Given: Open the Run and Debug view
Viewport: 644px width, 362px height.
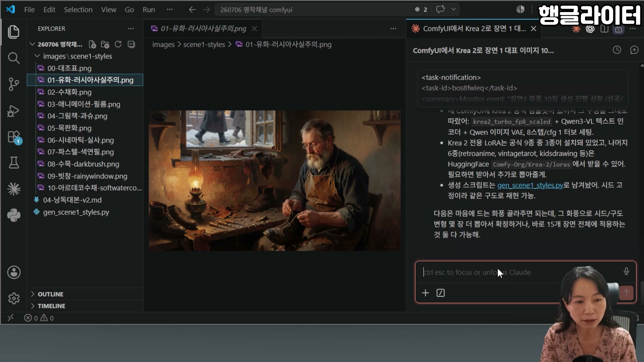Looking at the screenshot, I should [x=13, y=111].
